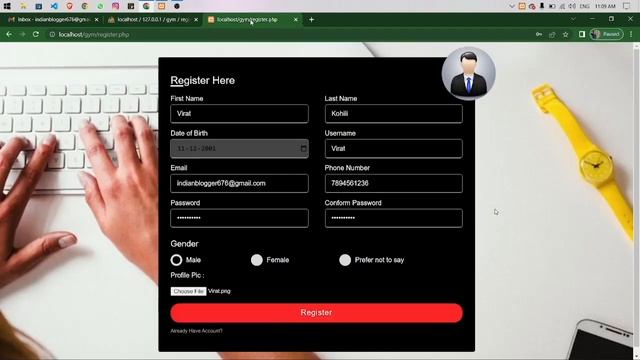Select the Male gender option
640x360 pixels.
176,260
